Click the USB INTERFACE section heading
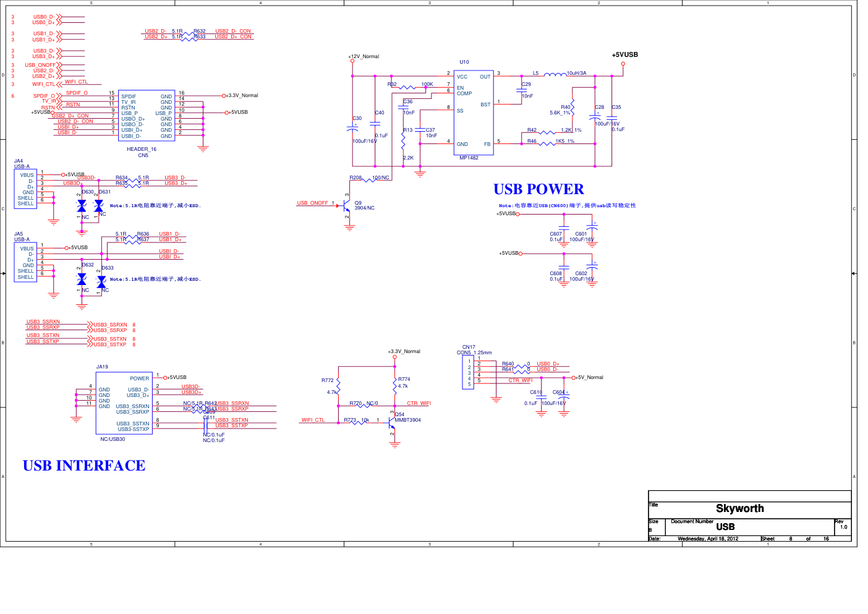The width and height of the screenshot is (868, 614). point(84,466)
